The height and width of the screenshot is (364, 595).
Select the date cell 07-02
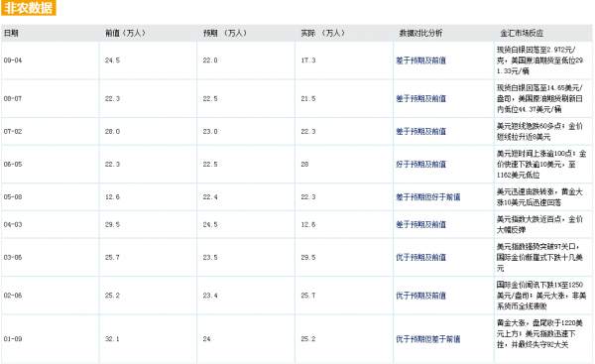pyautogui.click(x=13, y=131)
